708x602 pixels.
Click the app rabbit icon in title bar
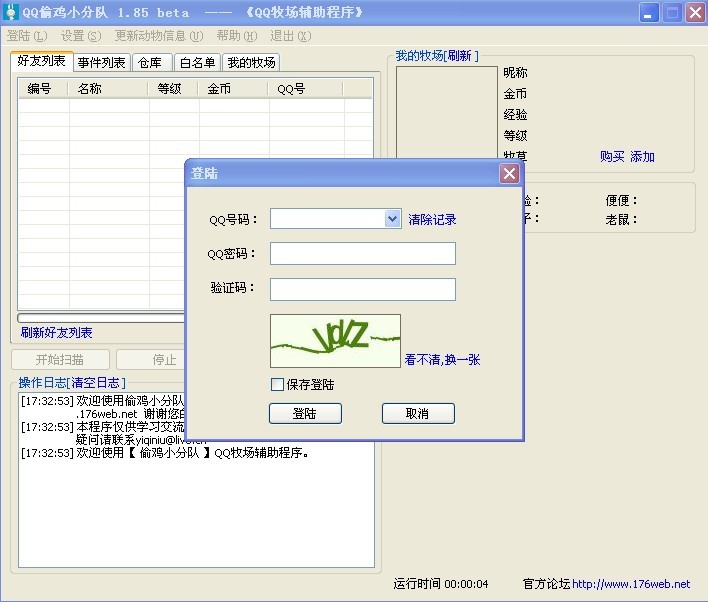tap(10, 12)
